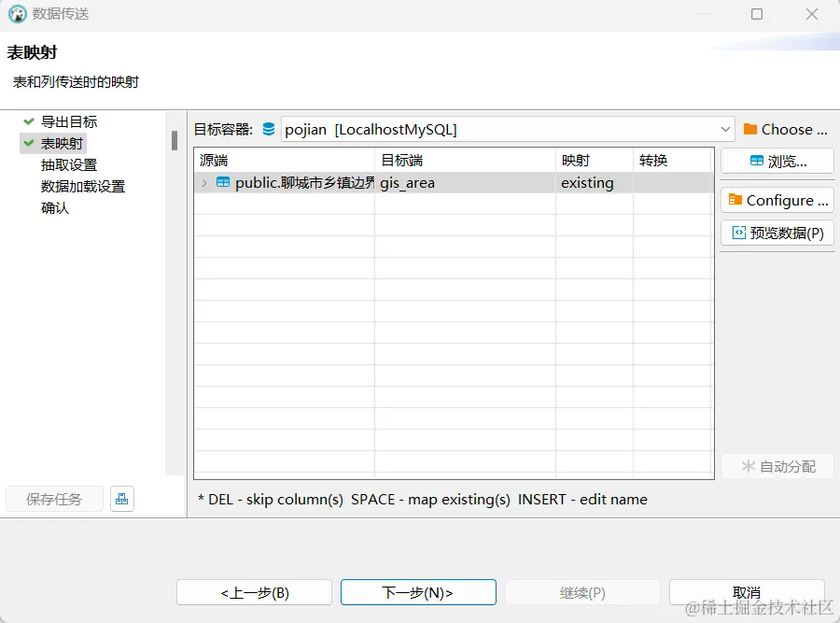
Task: Click the small task icon button beside 保存任务
Action: pos(122,499)
